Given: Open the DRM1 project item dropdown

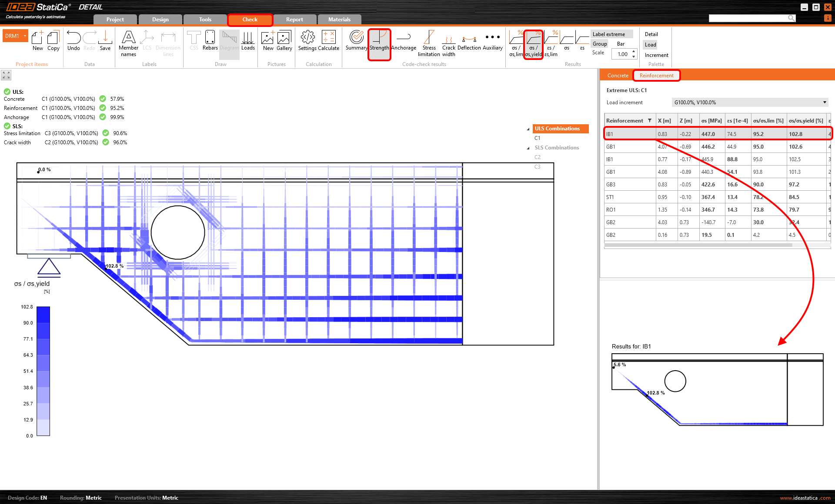Looking at the screenshot, I should pyautogui.click(x=25, y=36).
